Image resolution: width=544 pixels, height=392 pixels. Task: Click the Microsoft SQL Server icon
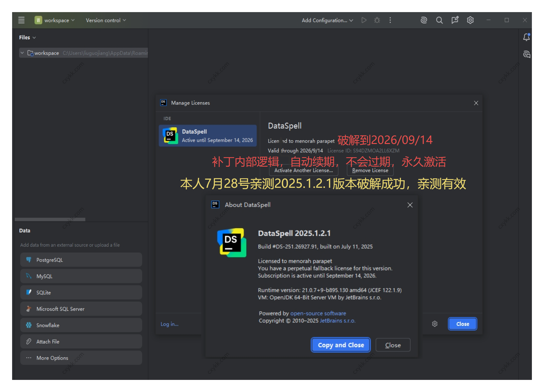click(29, 309)
